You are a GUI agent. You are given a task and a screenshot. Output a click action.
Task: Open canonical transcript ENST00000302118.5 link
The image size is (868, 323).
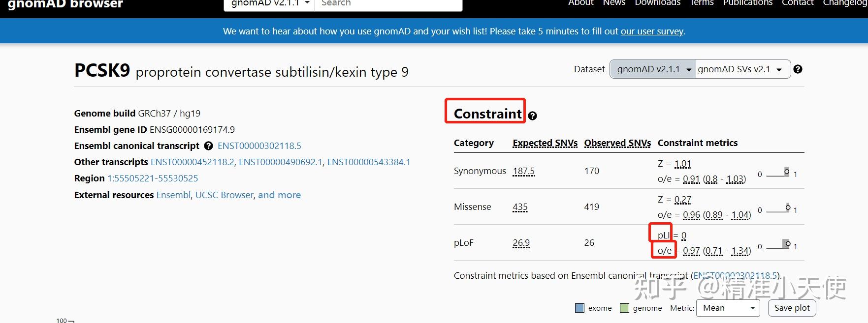[259, 146]
